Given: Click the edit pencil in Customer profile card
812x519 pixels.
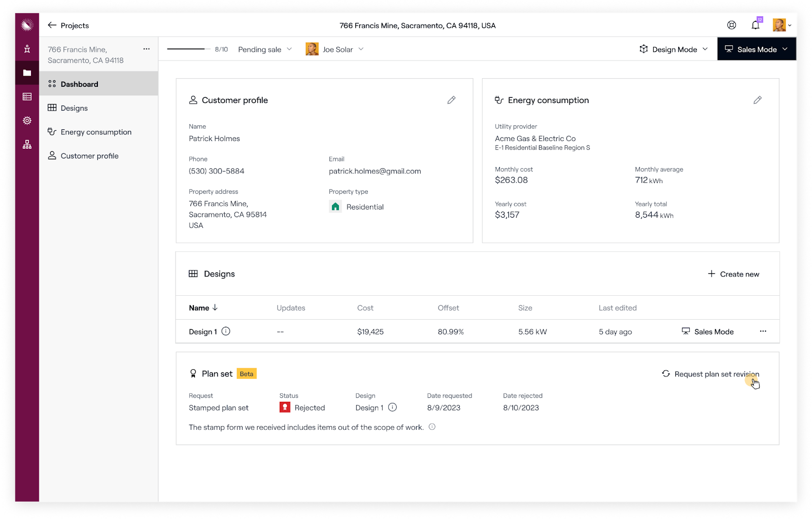Looking at the screenshot, I should [451, 100].
